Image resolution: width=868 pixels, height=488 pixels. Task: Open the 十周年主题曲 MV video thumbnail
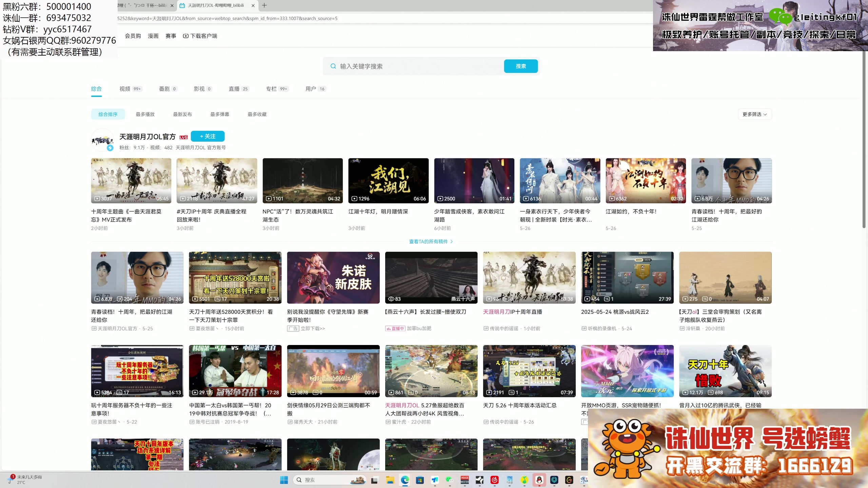coord(131,181)
